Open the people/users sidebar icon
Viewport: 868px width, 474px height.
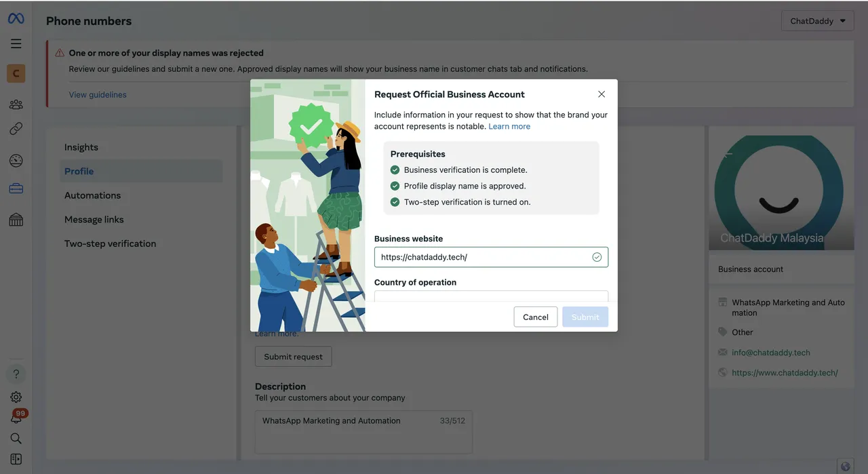click(x=16, y=104)
